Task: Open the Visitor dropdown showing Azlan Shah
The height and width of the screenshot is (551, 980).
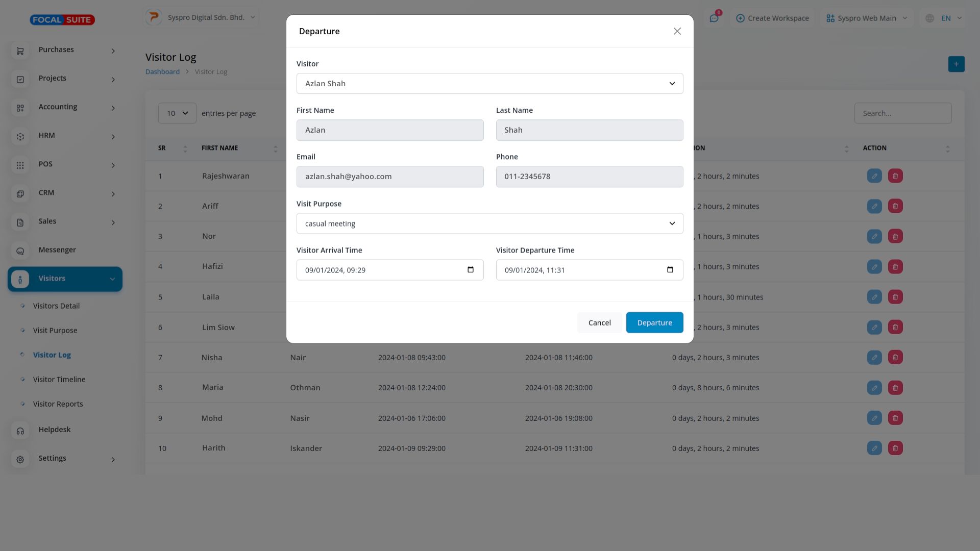Action: [489, 84]
